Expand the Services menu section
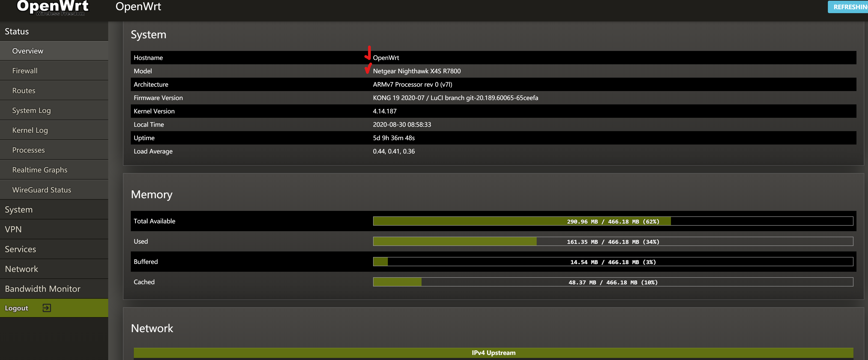 coord(54,249)
